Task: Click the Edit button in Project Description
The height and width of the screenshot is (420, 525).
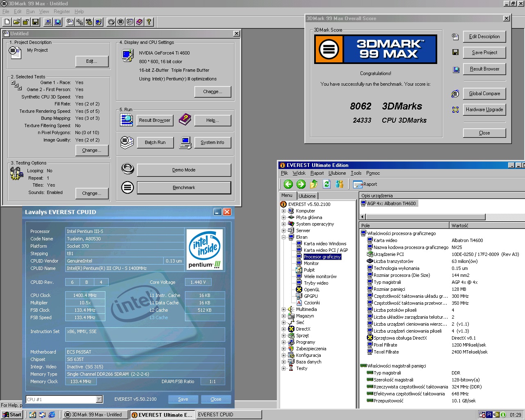Action: [x=92, y=62]
